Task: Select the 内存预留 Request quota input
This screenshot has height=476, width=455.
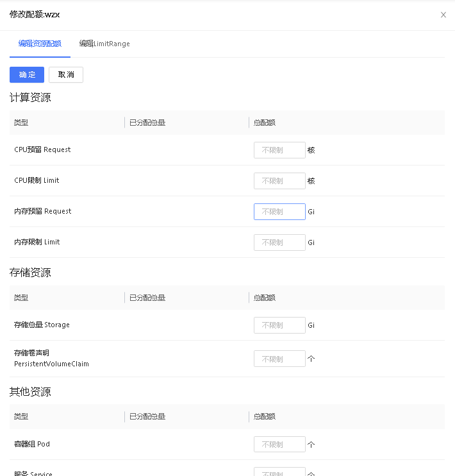Action: pos(279,212)
